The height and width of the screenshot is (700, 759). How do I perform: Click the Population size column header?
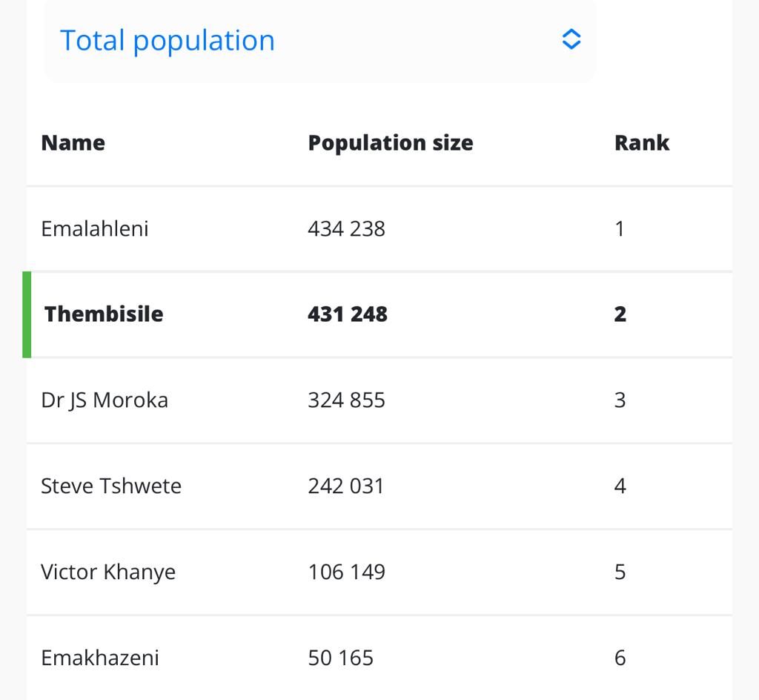pos(390,142)
